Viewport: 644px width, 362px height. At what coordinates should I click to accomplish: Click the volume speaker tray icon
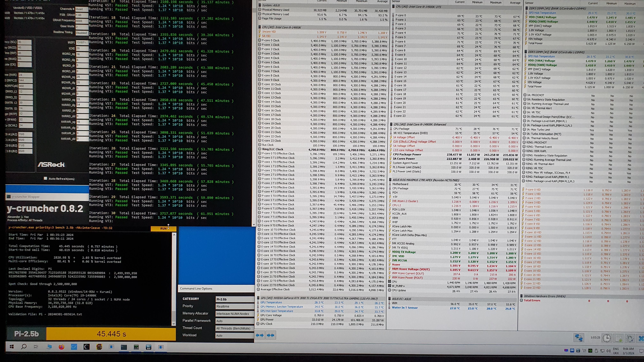coord(608,351)
